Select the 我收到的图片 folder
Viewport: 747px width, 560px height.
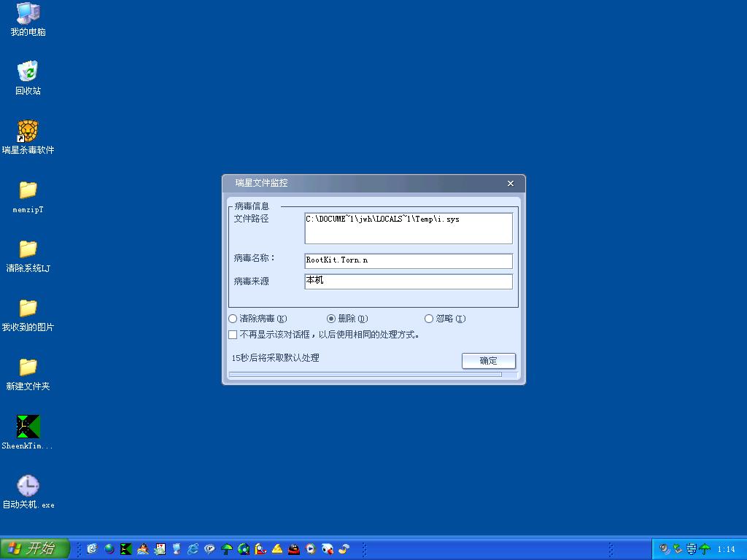coord(28,315)
